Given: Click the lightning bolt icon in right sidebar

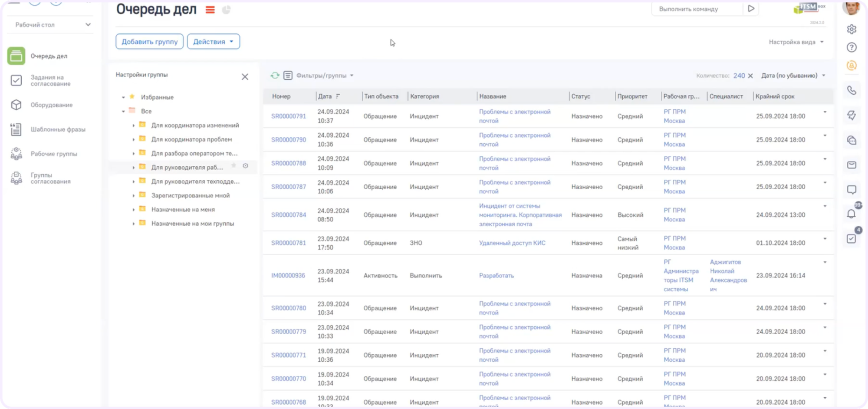Looking at the screenshot, I should (x=852, y=115).
